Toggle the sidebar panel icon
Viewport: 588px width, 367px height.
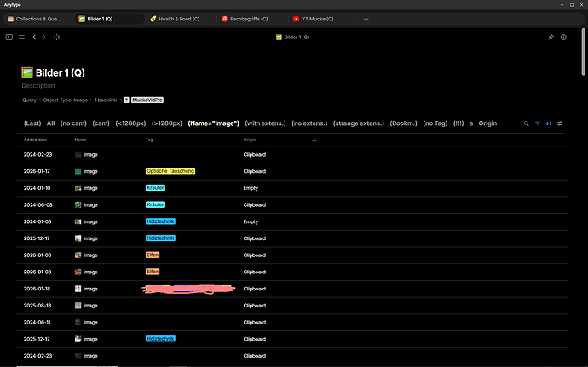tap(9, 37)
